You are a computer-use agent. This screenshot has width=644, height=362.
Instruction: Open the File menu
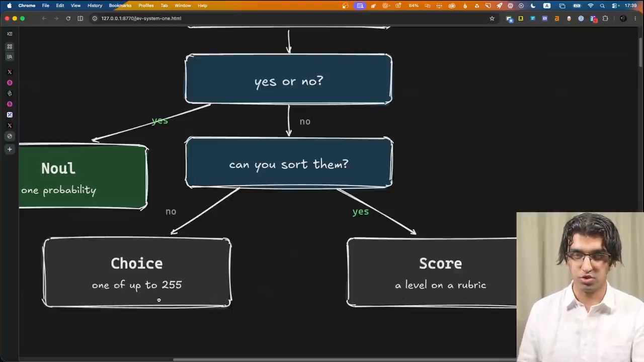[x=45, y=6]
